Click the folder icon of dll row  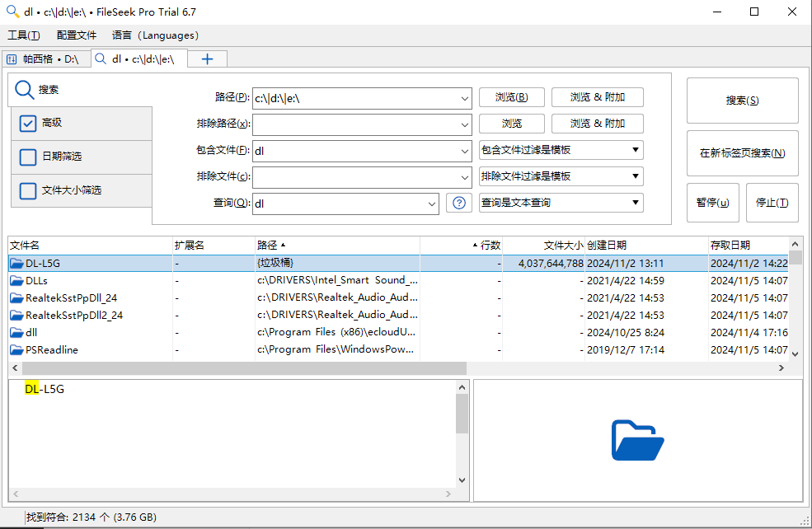coord(16,333)
